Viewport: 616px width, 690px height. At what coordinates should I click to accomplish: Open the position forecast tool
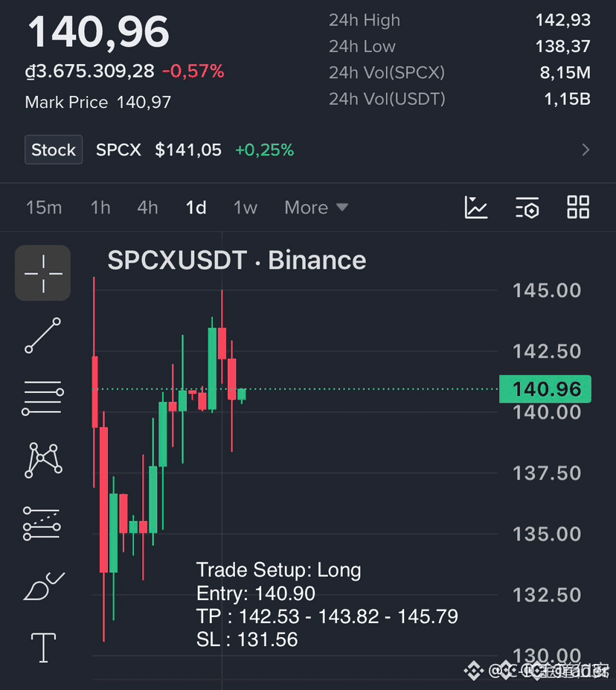pyautogui.click(x=42, y=524)
